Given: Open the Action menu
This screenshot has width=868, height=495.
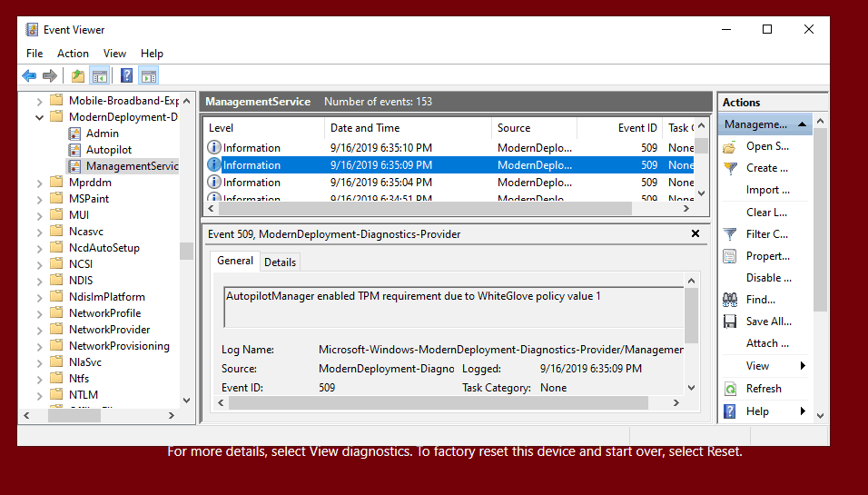Looking at the screenshot, I should coord(73,54).
